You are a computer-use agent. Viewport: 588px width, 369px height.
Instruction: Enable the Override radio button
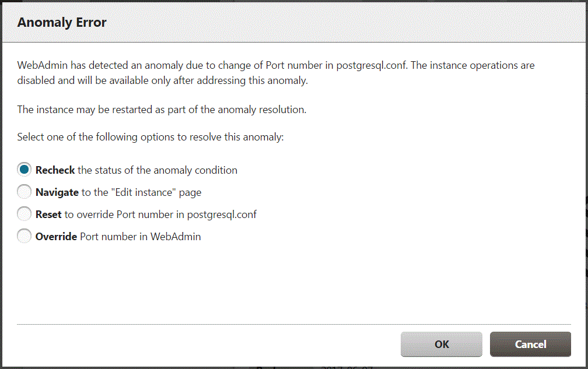24,236
